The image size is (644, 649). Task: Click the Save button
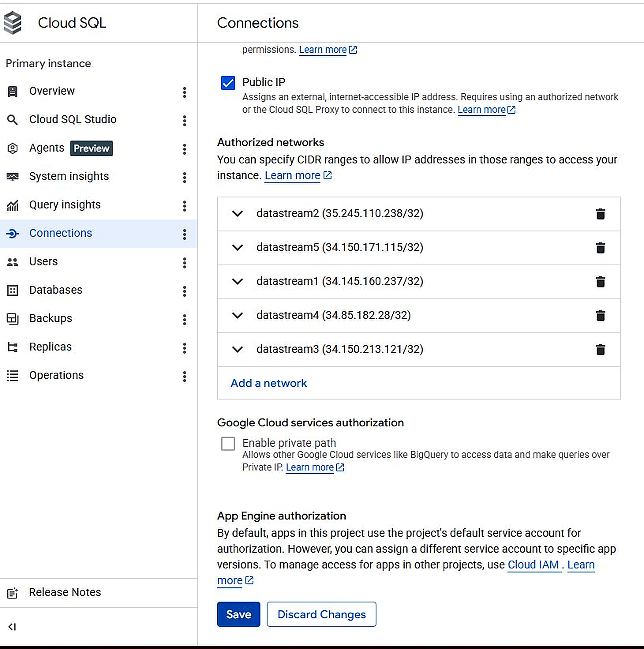tap(238, 614)
